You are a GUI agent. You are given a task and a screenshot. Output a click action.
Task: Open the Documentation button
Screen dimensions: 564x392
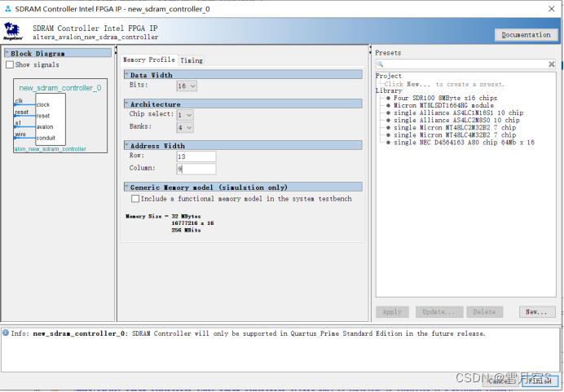pyautogui.click(x=527, y=35)
